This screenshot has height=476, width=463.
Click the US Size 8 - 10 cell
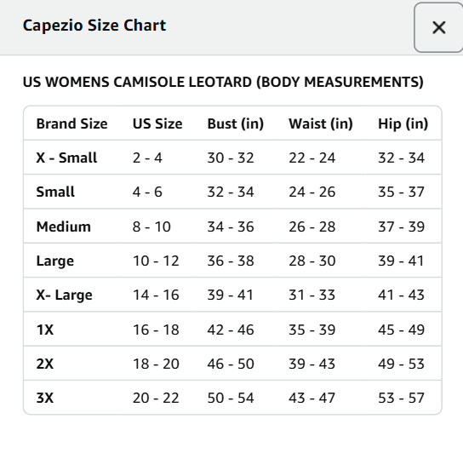click(151, 227)
